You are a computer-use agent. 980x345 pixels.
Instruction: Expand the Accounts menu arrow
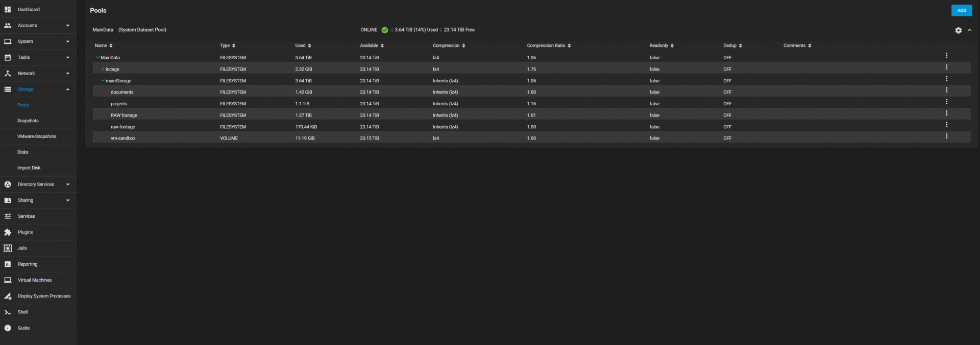pos(68,26)
